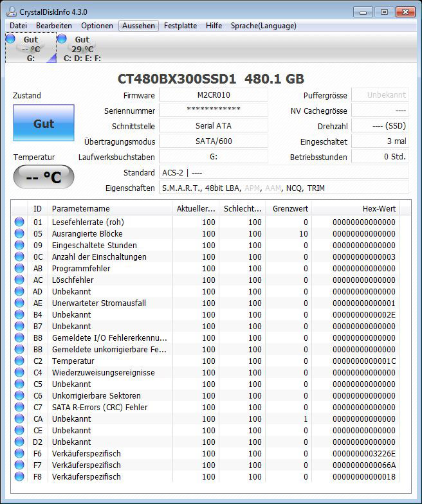Click the CT480BX300SSD1 480.1 GB model title

211,78
